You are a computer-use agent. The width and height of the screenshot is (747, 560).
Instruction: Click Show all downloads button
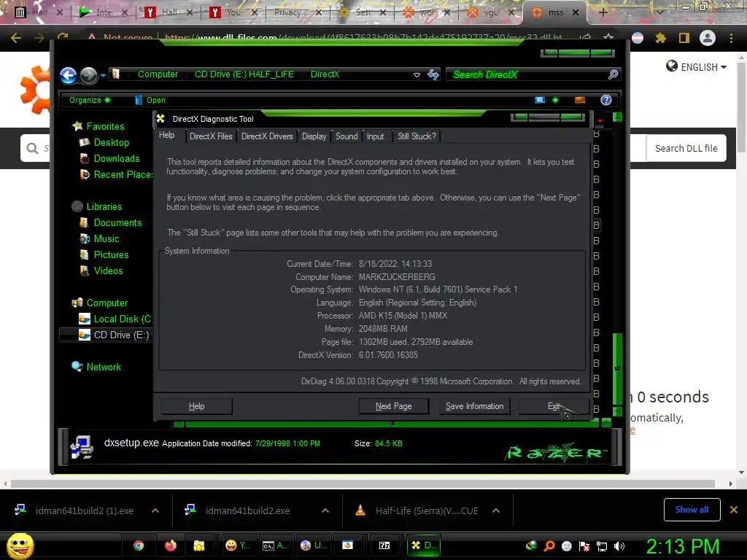coord(692,510)
